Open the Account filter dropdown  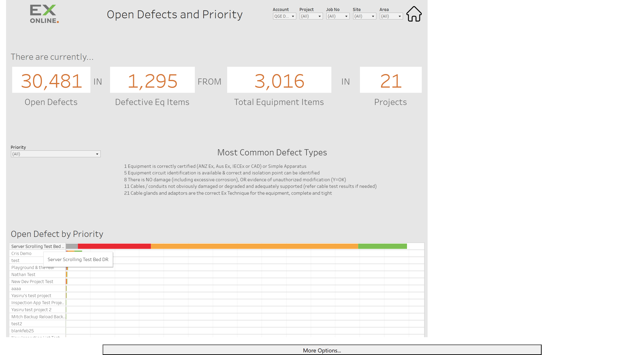pyautogui.click(x=284, y=16)
